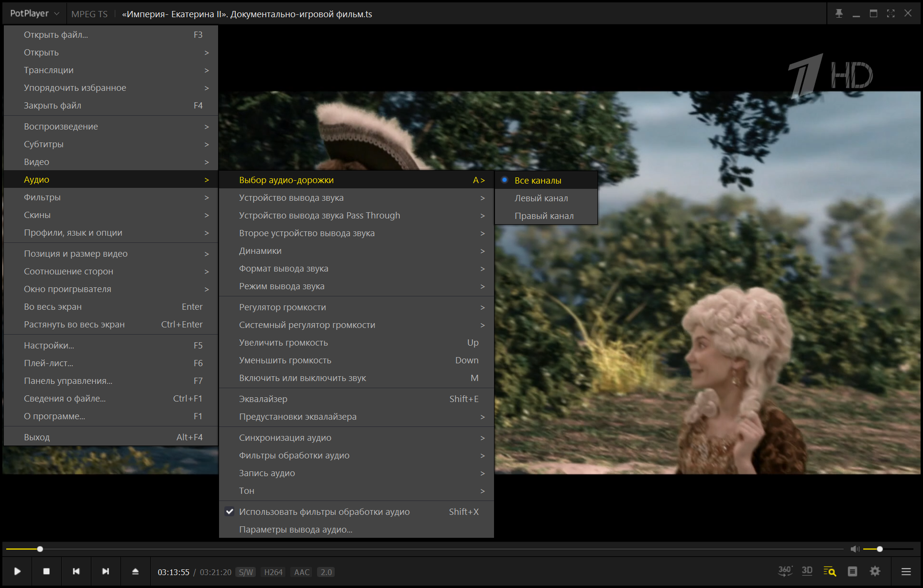Open the PotPlayer main menu dropdown
This screenshot has width=923, height=588.
tap(34, 13)
